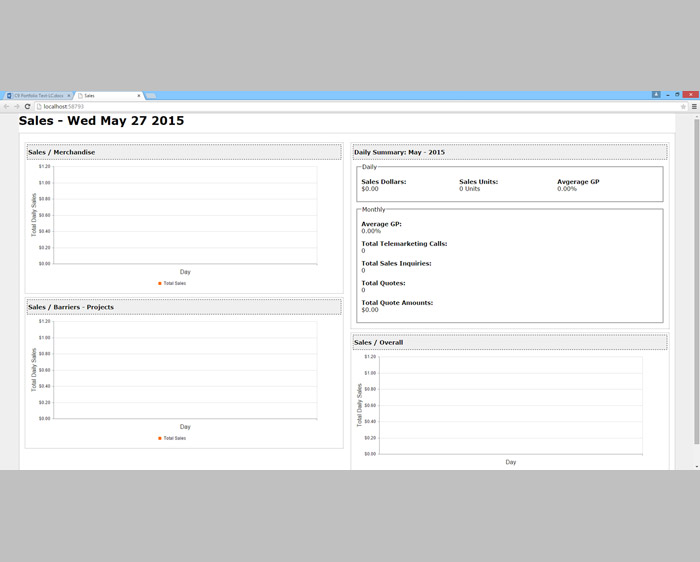Select the Sales browser tab
Screen dimensions: 700x562
click(x=108, y=96)
